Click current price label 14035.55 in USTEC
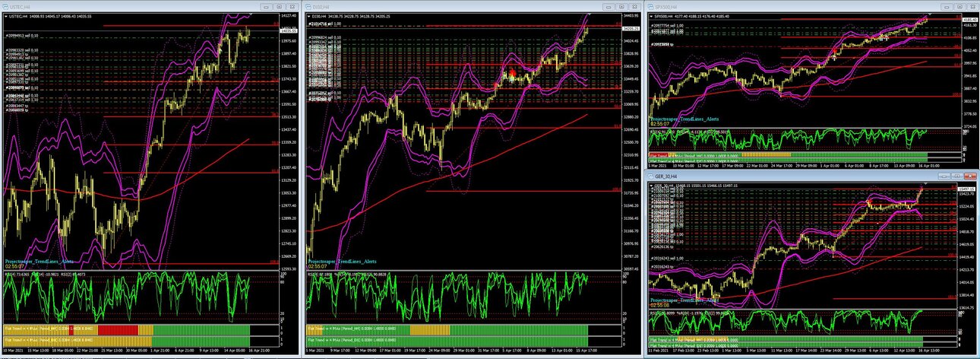 (x=289, y=30)
